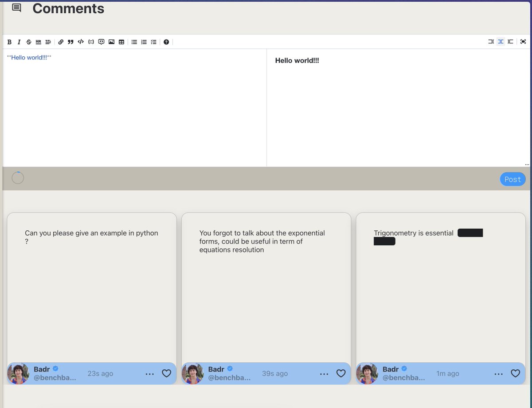Switch to preview-only view mode
The width and height of the screenshot is (532, 408).
tap(510, 42)
